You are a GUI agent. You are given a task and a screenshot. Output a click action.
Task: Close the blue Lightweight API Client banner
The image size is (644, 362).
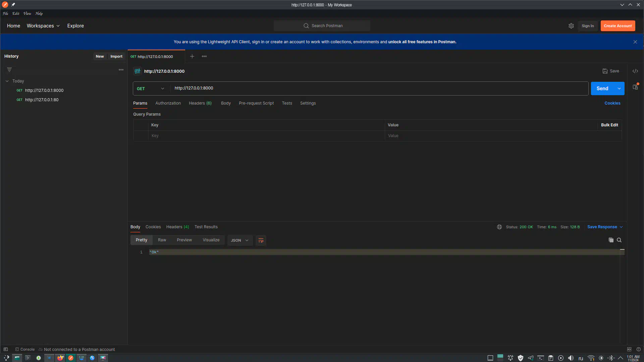(x=635, y=42)
